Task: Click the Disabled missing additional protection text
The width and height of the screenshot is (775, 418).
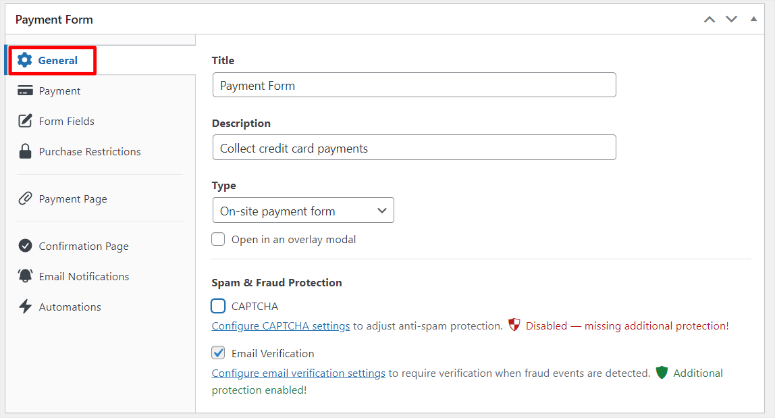Action: click(x=627, y=326)
